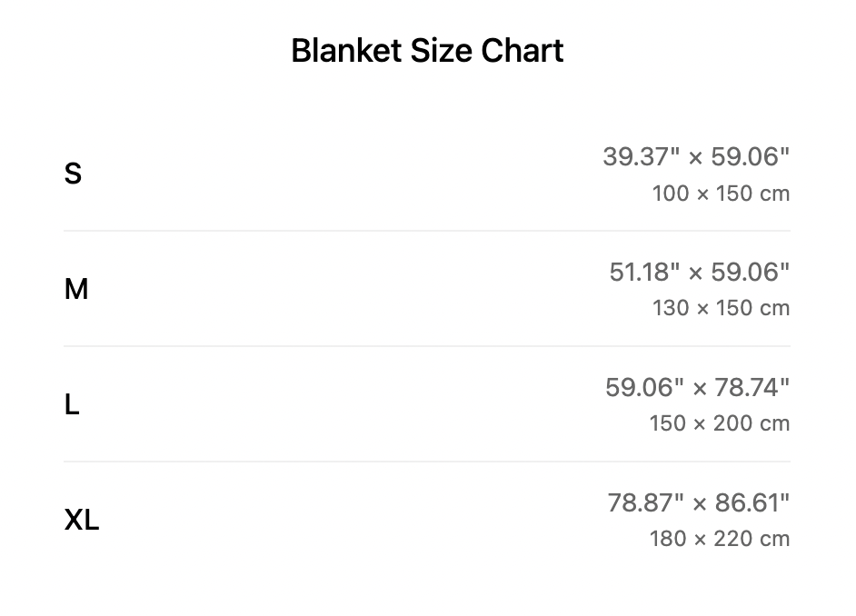Select the XL size label

[x=82, y=520]
